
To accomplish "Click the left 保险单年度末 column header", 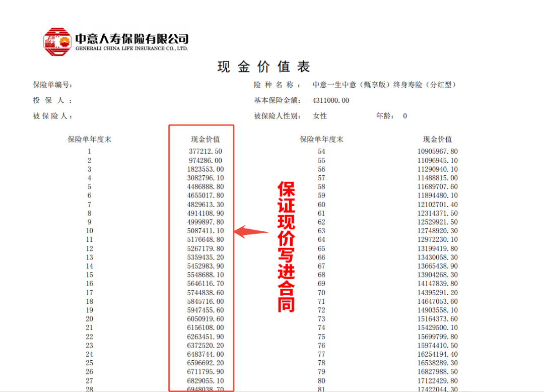I will (x=90, y=139).
